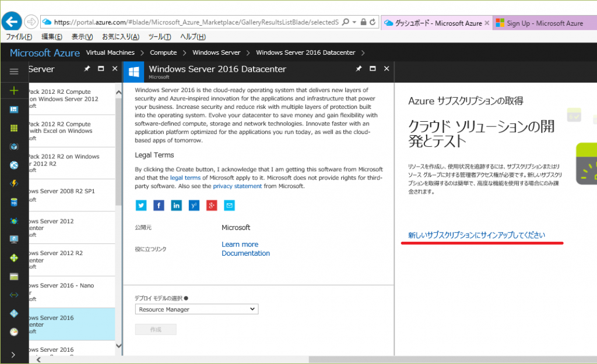597x364 pixels.
Task: Open the Resource Manager deployment model dropdown
Action: [x=197, y=309]
